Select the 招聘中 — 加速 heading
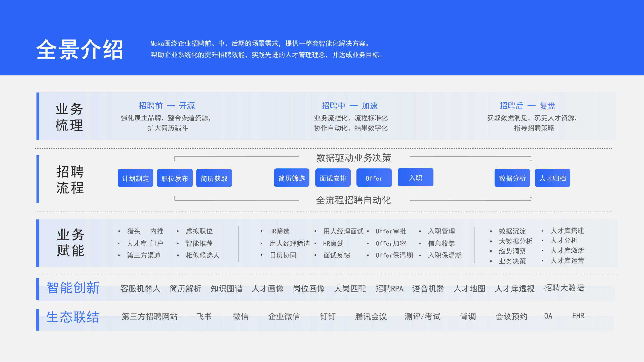The image size is (644, 362). [x=349, y=106]
